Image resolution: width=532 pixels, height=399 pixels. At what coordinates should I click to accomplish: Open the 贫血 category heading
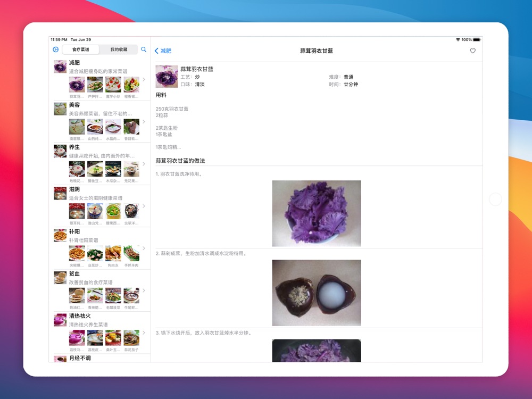point(74,274)
